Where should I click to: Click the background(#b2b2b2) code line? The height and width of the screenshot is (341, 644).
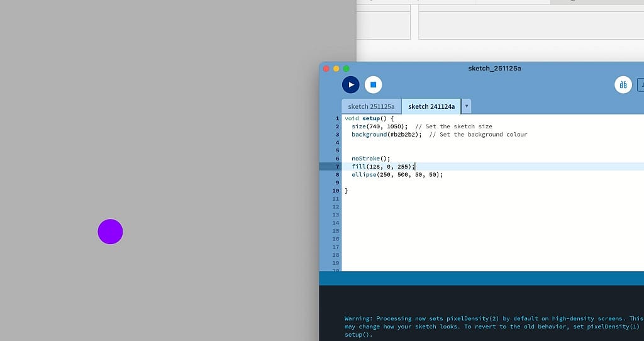(386, 135)
